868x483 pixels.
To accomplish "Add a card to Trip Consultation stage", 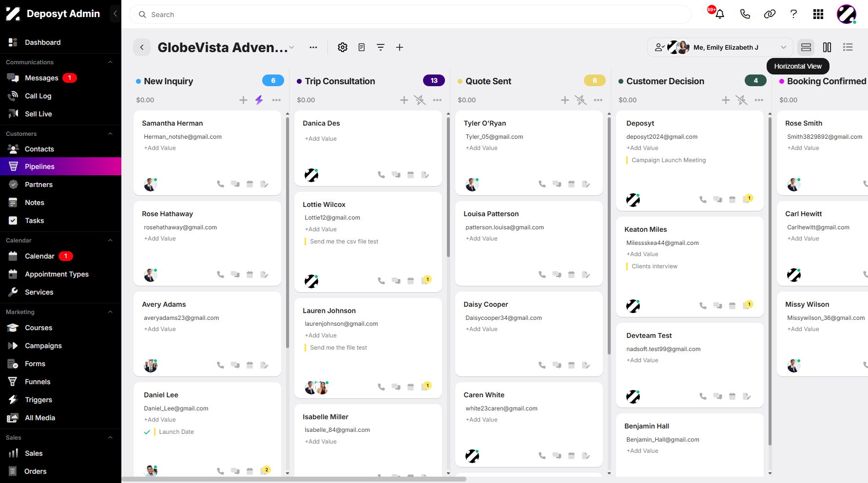I will [404, 100].
